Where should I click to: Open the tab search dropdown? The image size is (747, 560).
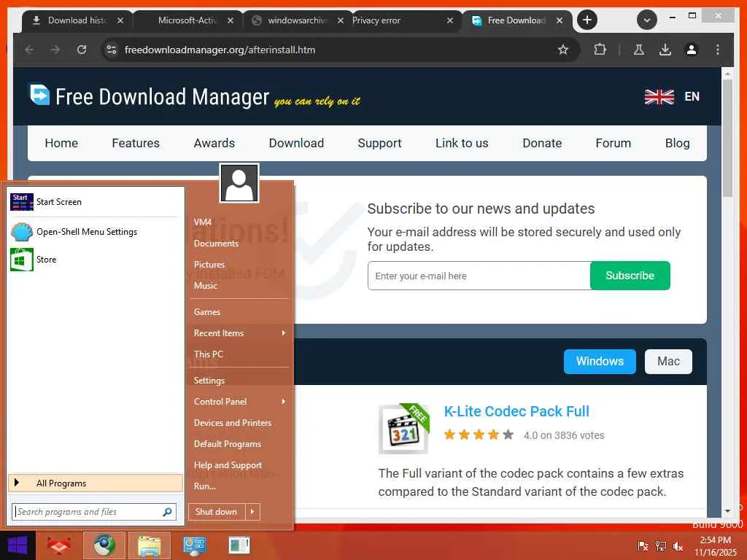click(647, 20)
